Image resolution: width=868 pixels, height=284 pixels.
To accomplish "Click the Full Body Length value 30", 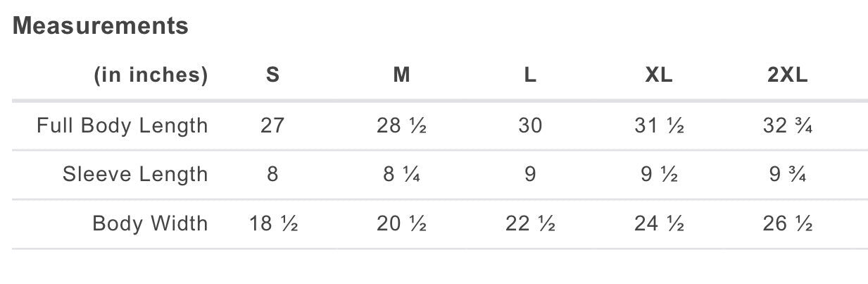I will click(x=530, y=125).
